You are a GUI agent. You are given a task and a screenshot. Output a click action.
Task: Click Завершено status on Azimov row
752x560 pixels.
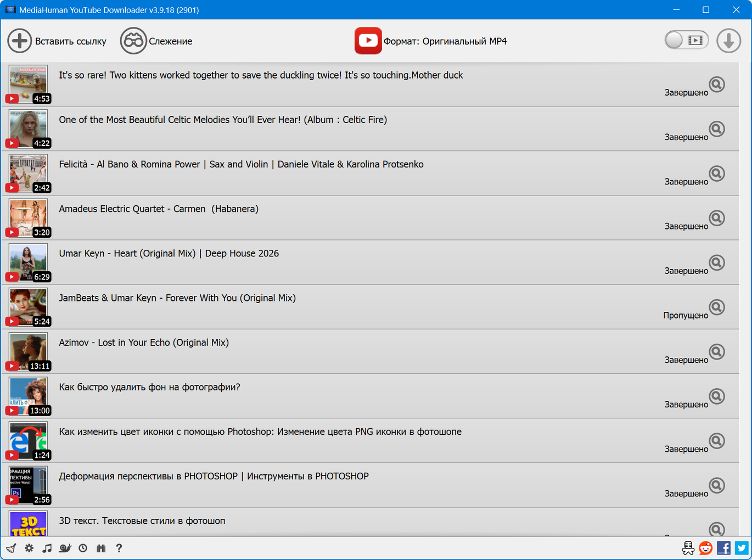(686, 360)
